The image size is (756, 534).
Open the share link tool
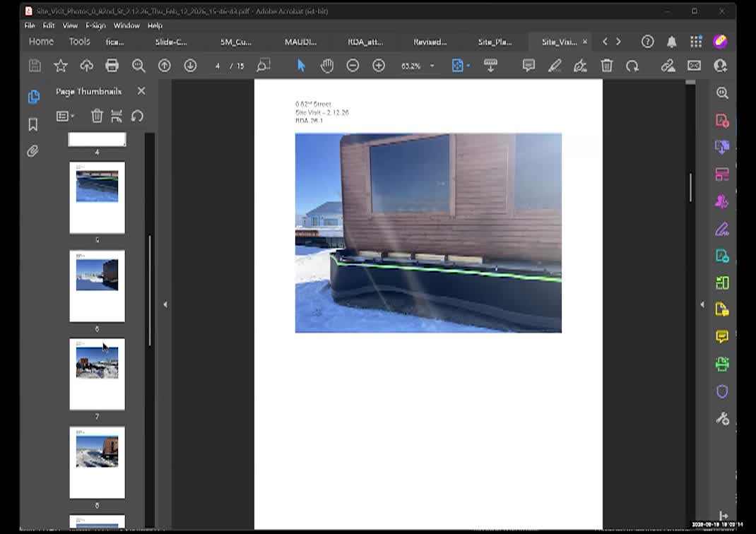(x=668, y=66)
